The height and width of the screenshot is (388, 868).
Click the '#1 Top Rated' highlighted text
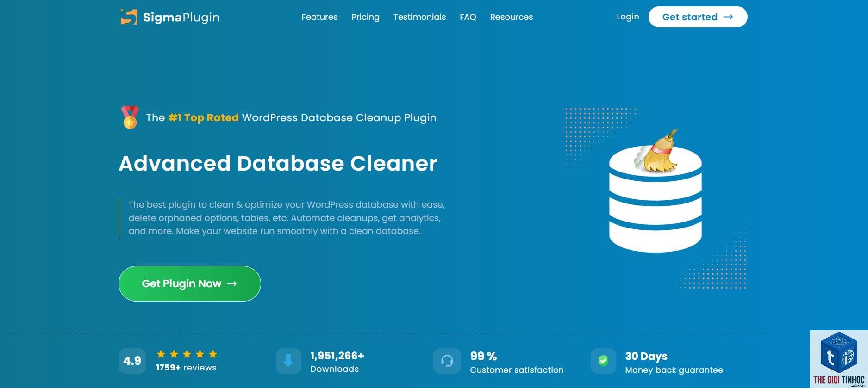coord(203,117)
